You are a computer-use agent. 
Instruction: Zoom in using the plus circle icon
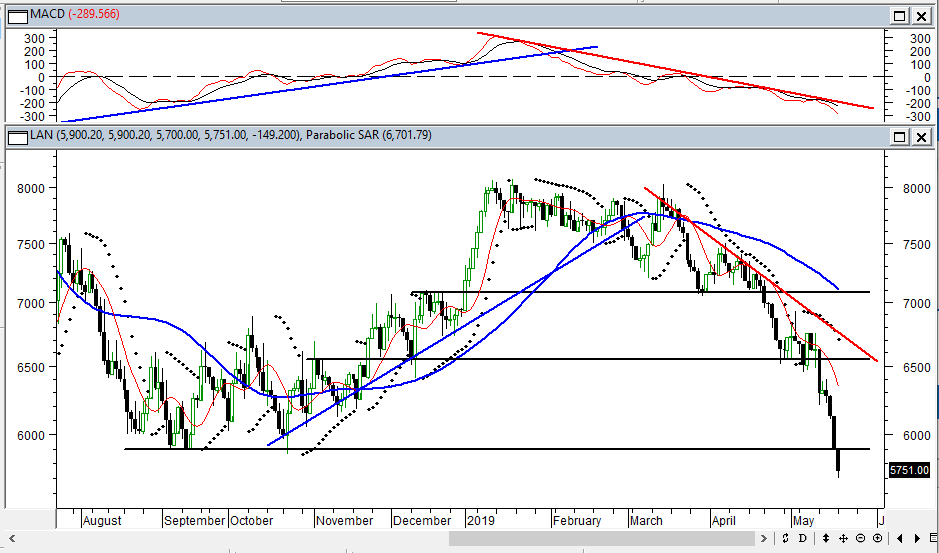click(x=879, y=539)
